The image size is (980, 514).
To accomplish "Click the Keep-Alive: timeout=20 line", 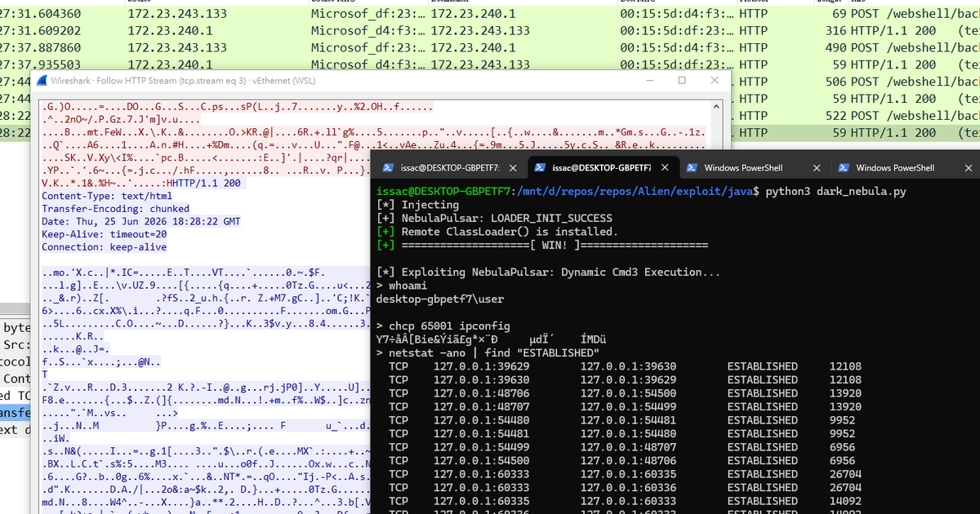I will click(105, 234).
